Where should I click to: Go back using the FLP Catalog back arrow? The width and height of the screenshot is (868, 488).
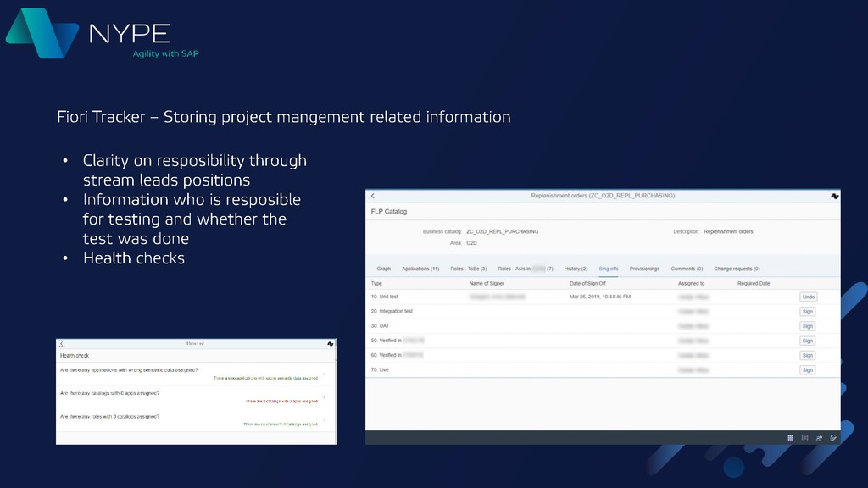click(x=373, y=196)
